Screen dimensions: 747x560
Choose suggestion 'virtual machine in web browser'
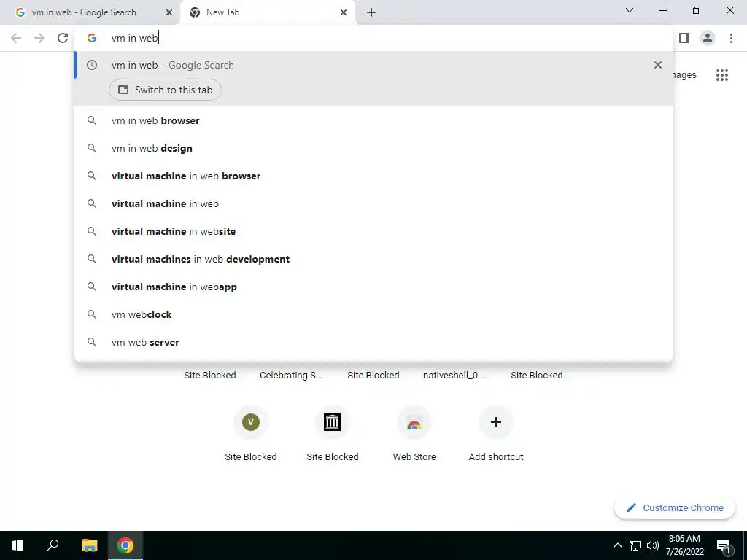(x=373, y=176)
